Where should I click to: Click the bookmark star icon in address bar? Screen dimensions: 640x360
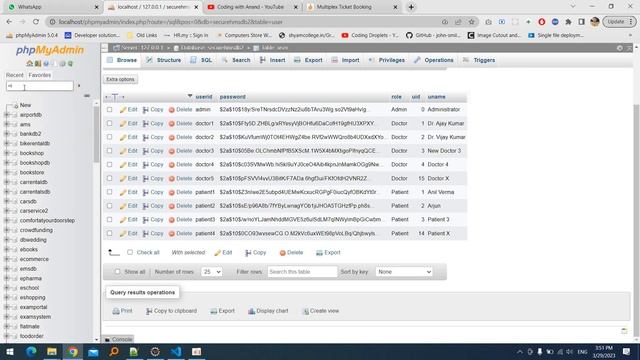(471, 22)
